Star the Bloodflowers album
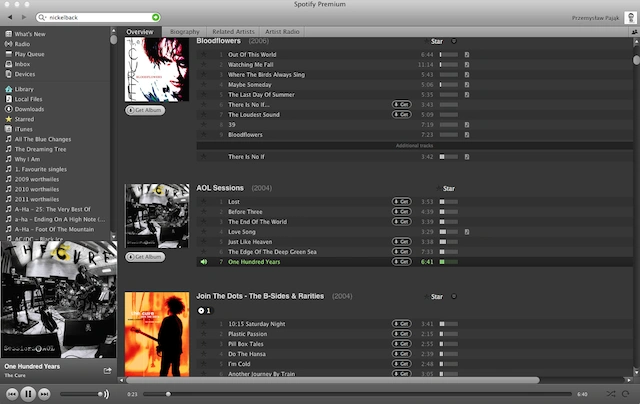This screenshot has width=640, height=404. (433, 41)
